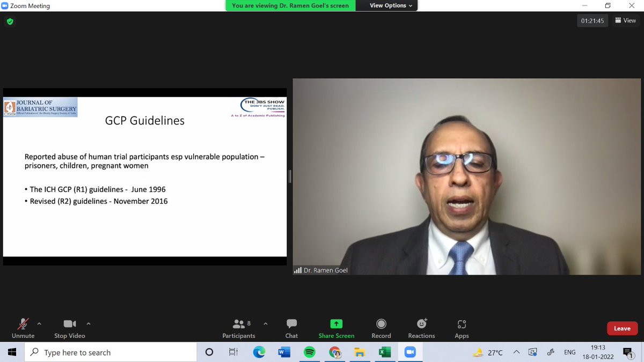Unmute the microphone
The height and width of the screenshot is (362, 644).
(x=23, y=328)
